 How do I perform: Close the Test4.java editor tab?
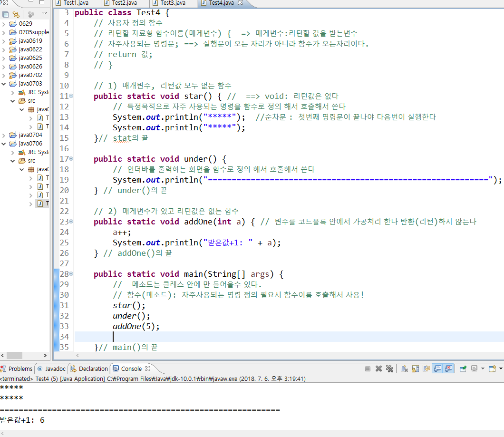coord(240,2)
